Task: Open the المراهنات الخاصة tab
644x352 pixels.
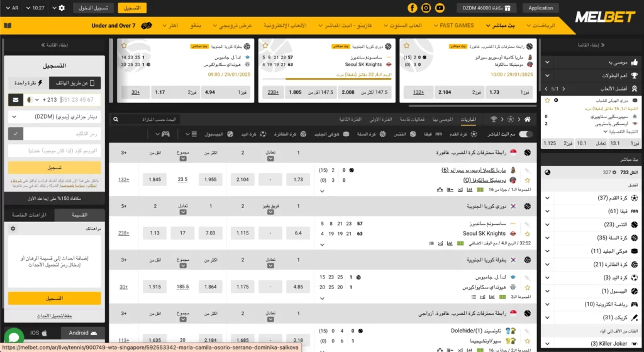Action: tap(29, 214)
